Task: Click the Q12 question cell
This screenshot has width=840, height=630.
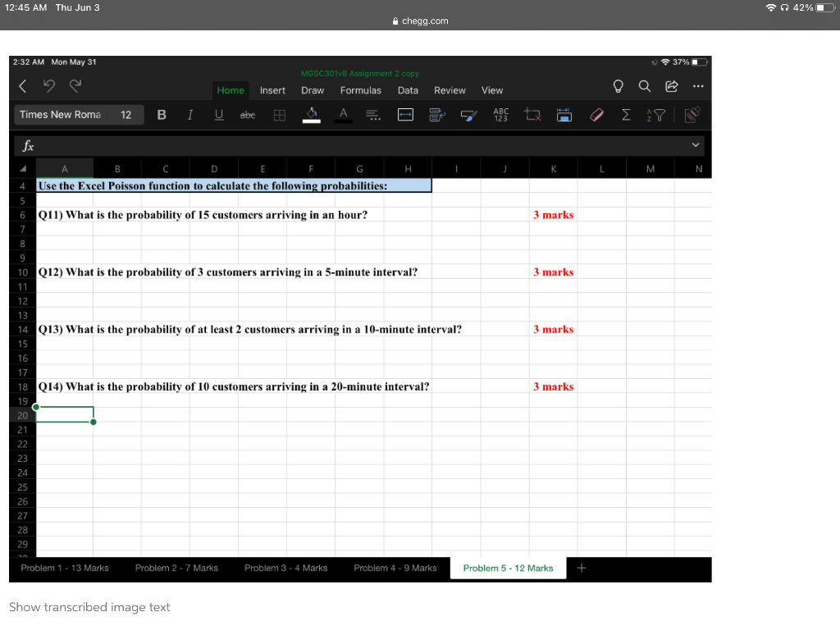Action: 228,272
